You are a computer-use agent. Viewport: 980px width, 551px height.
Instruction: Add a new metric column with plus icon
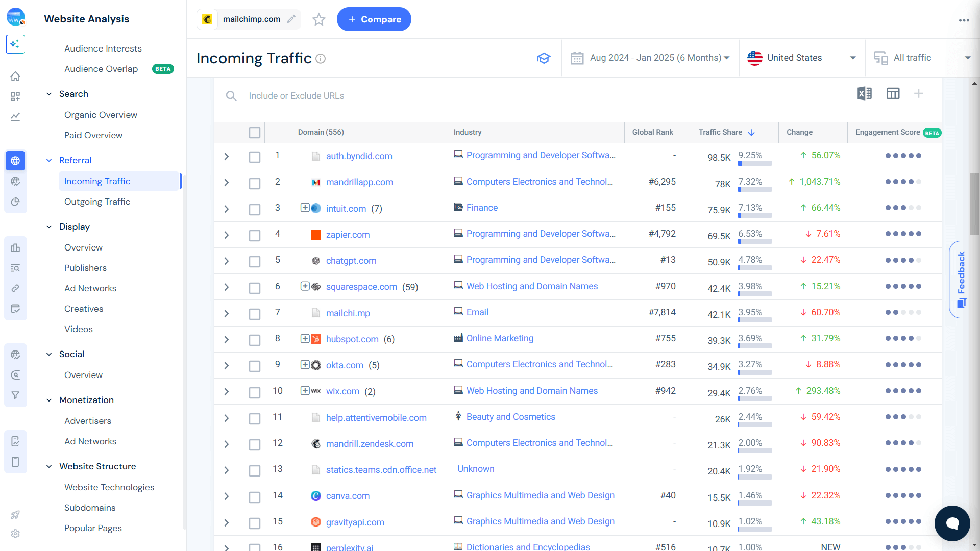click(919, 93)
